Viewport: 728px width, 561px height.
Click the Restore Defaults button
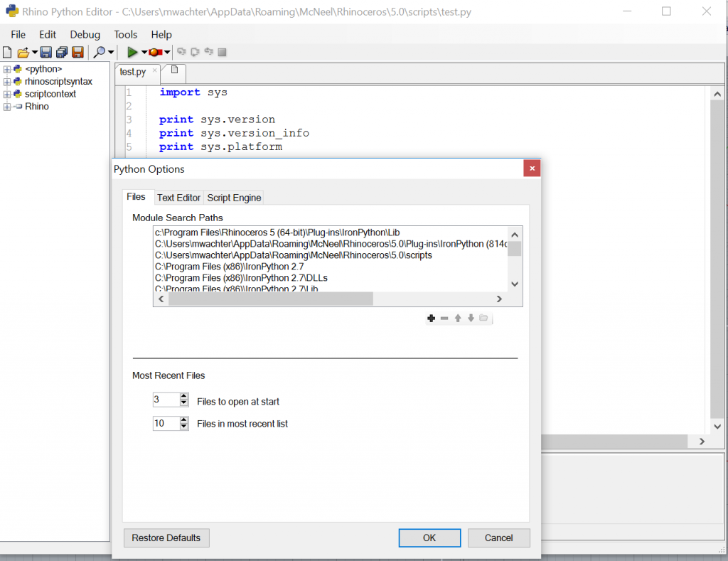click(166, 538)
